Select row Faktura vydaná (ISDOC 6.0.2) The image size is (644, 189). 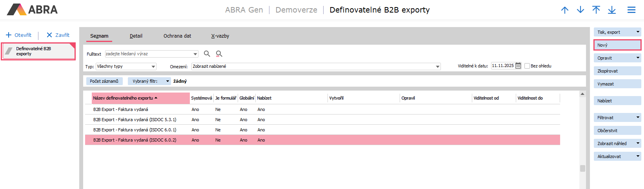(322, 140)
